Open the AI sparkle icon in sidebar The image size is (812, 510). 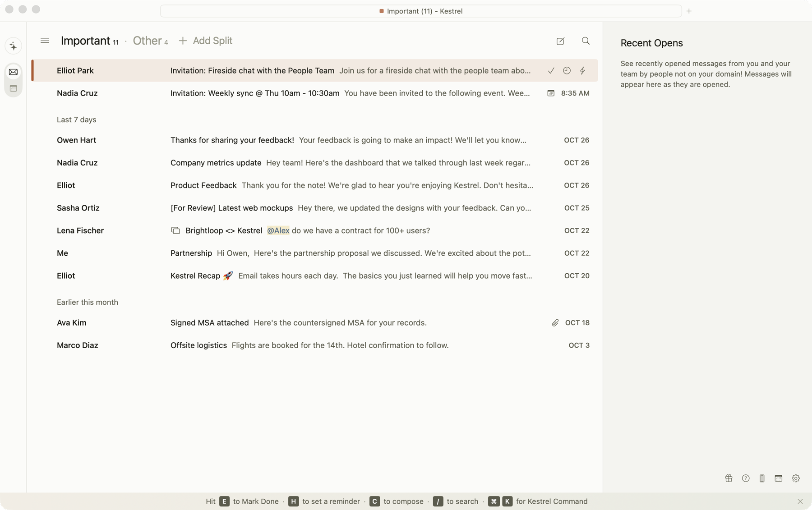coord(13,46)
